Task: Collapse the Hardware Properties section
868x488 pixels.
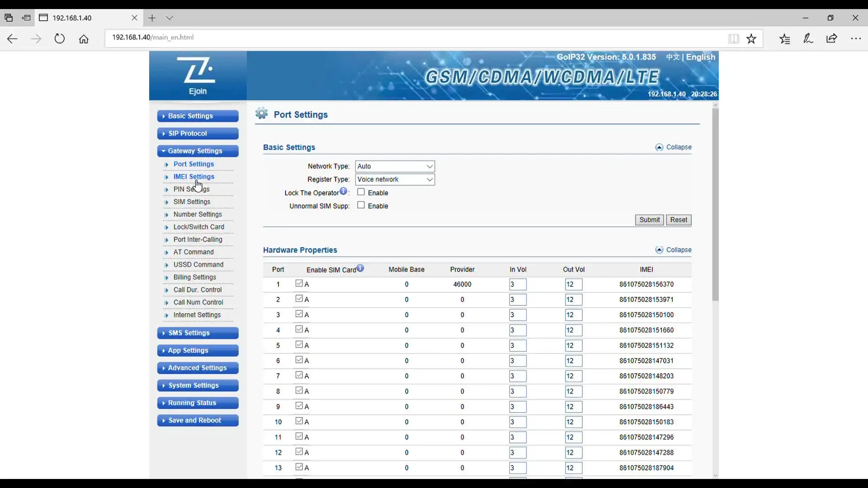Action: 674,250
